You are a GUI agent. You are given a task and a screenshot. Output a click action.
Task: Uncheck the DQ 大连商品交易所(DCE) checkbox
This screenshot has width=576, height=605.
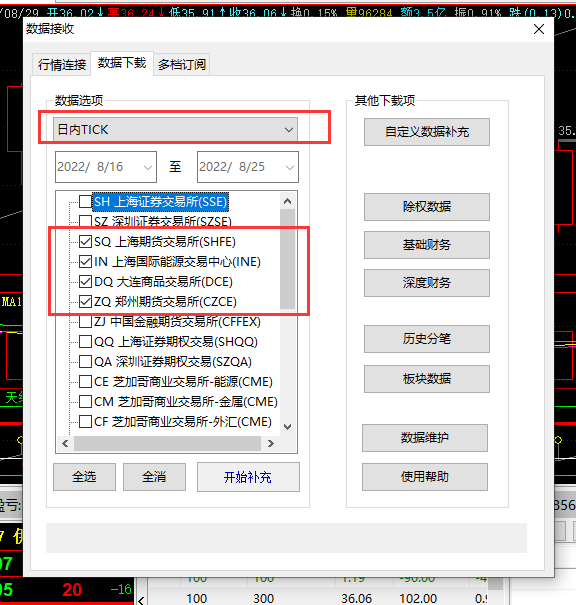85,282
